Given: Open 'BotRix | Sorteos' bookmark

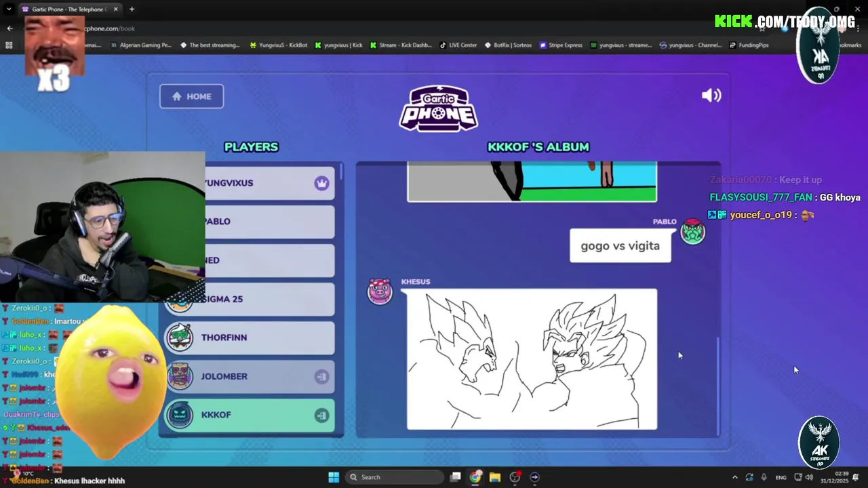Looking at the screenshot, I should click(x=508, y=45).
